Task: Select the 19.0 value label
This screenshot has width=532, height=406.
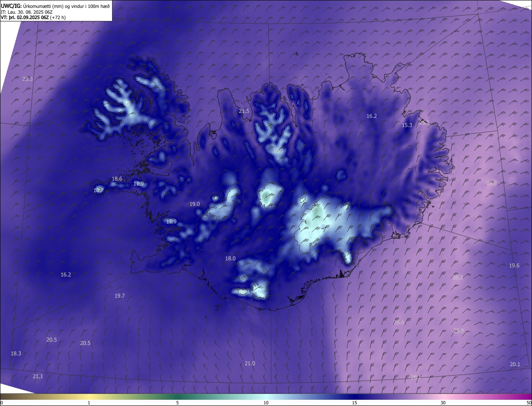Action: pyautogui.click(x=195, y=204)
